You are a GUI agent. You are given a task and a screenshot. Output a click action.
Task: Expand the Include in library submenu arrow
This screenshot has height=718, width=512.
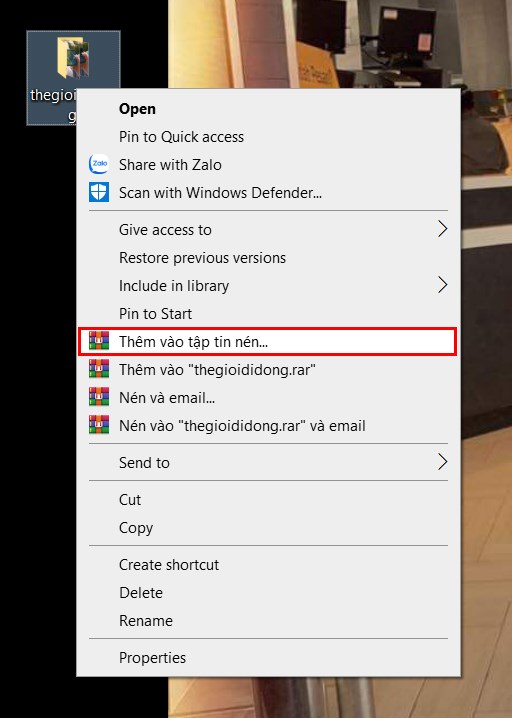coord(442,285)
